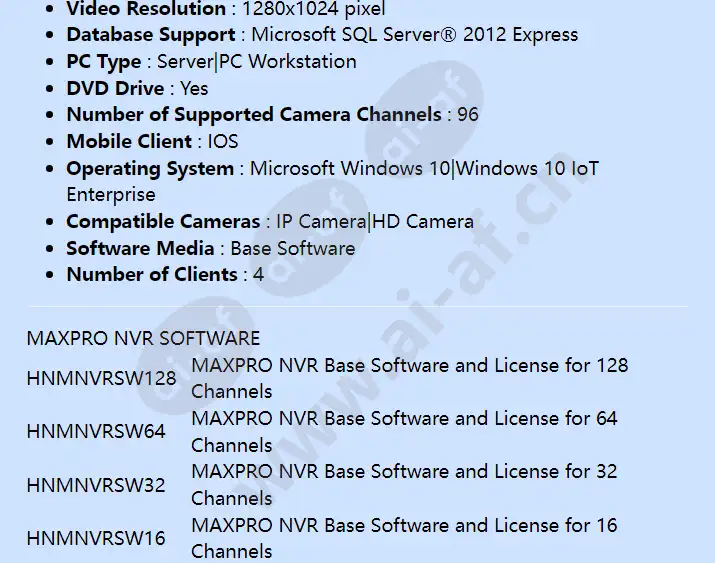Click the Video Resolution spec label
715x563 pixels.
(146, 9)
